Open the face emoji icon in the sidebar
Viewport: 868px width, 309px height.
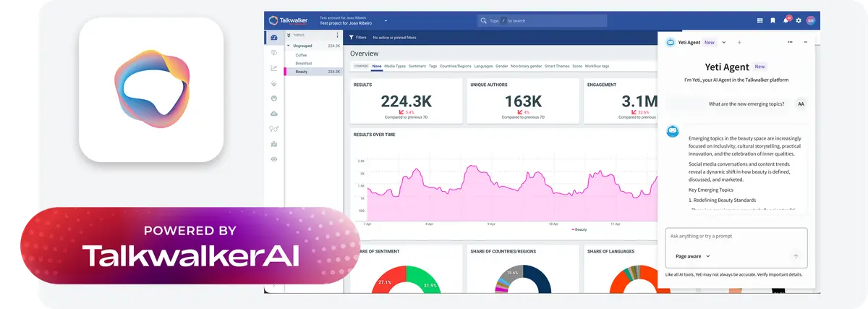pyautogui.click(x=274, y=98)
